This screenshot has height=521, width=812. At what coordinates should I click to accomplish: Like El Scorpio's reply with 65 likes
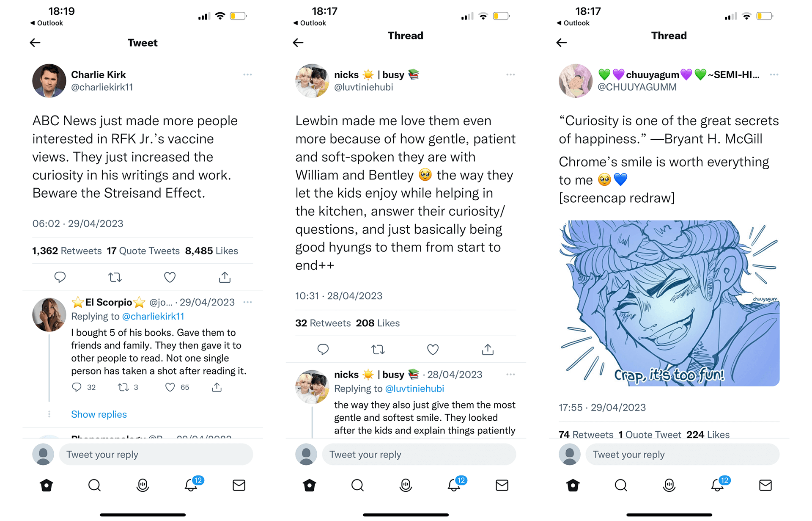click(x=170, y=387)
